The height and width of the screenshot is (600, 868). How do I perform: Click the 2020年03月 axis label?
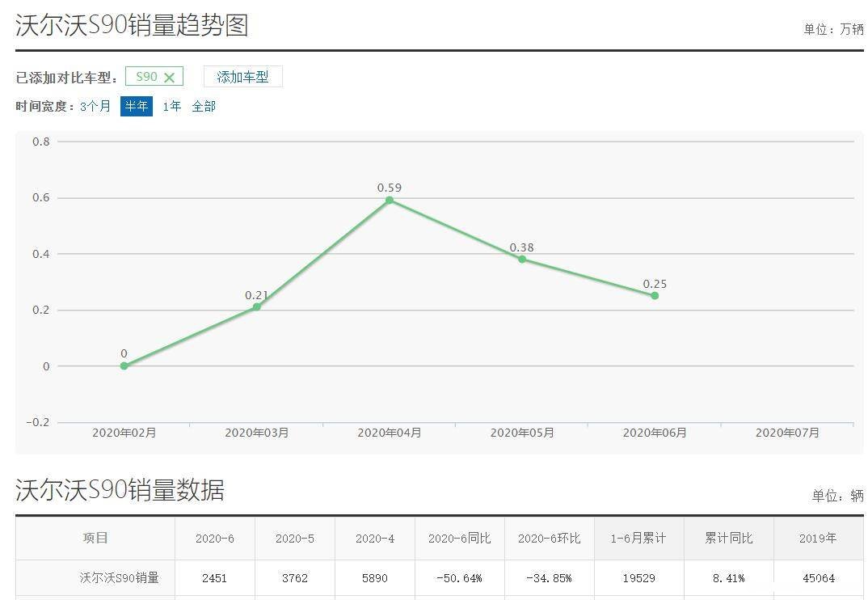(x=257, y=433)
